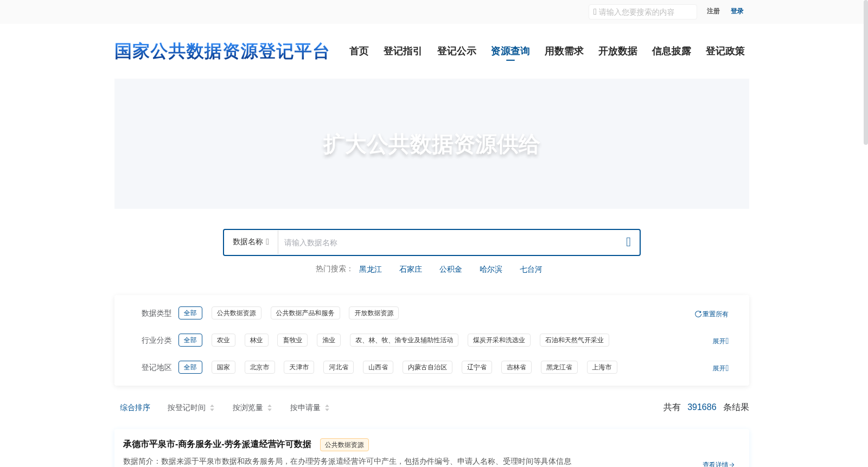Viewport: 868px width, 467px height.
Task: Select 全部 in 登记地区 filter
Action: coord(190,367)
